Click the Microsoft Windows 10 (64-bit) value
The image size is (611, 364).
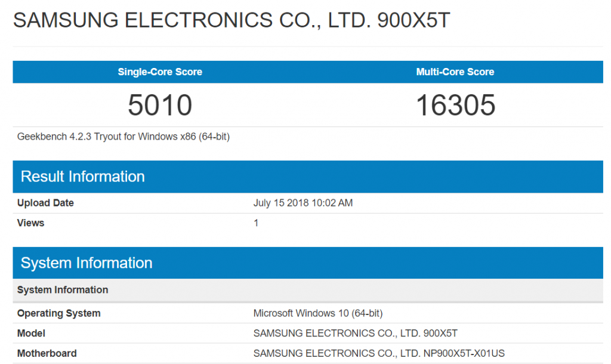(x=318, y=313)
